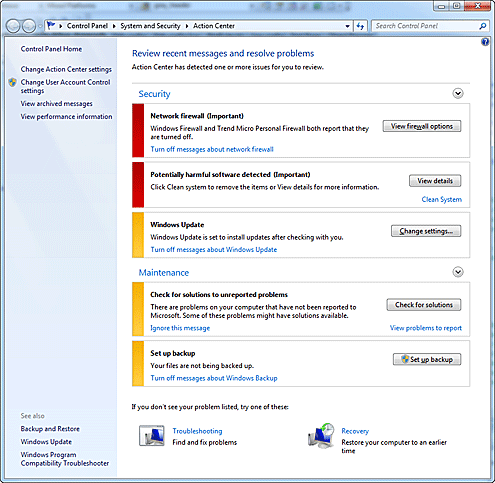
Task: Click the Clean System link
Action: tap(442, 199)
